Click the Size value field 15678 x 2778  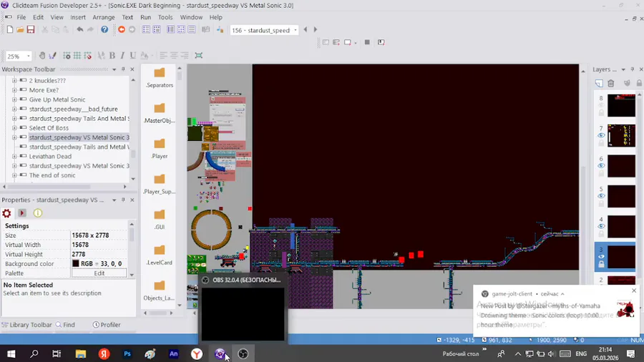(99, 235)
